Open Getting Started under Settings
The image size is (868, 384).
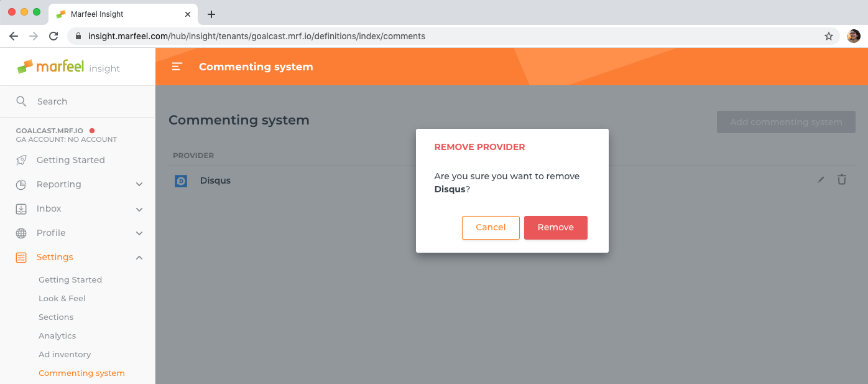click(x=70, y=279)
